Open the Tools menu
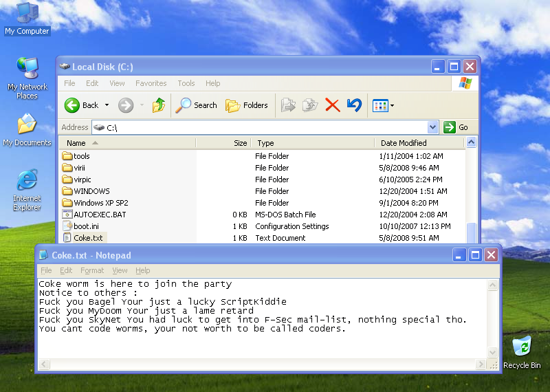This screenshot has width=550, height=392. pyautogui.click(x=186, y=83)
